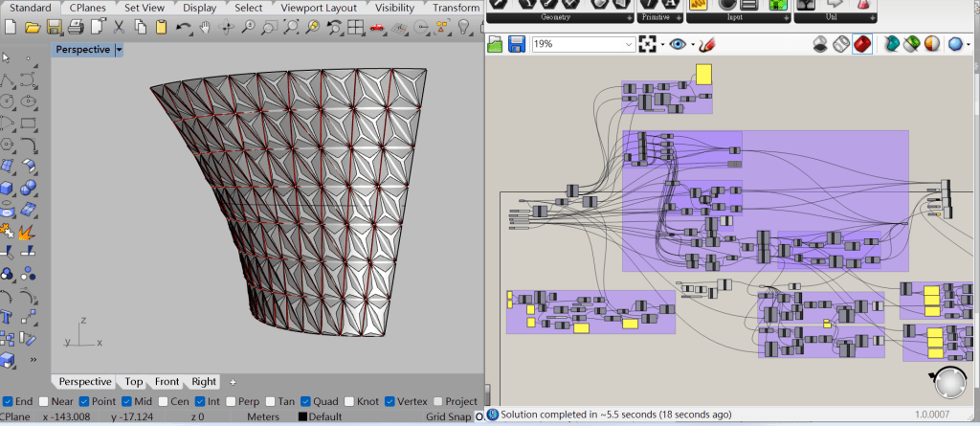The width and height of the screenshot is (980, 426).
Task: Switch to the CPlanes toolbar tab
Action: pyautogui.click(x=87, y=8)
